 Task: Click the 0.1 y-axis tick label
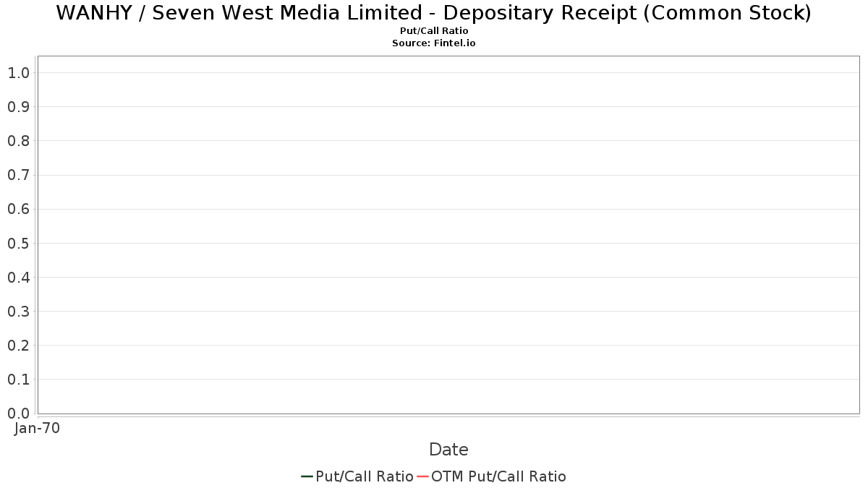(18, 380)
